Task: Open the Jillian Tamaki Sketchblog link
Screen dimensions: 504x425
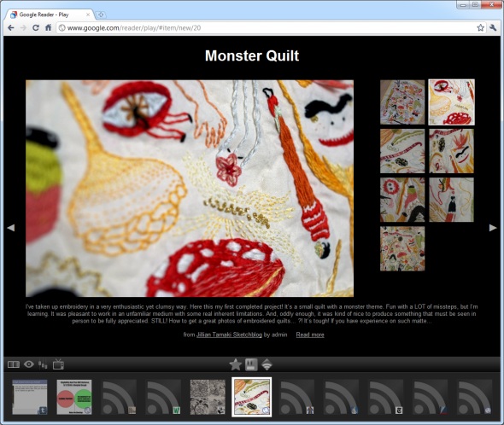Action: (229, 335)
